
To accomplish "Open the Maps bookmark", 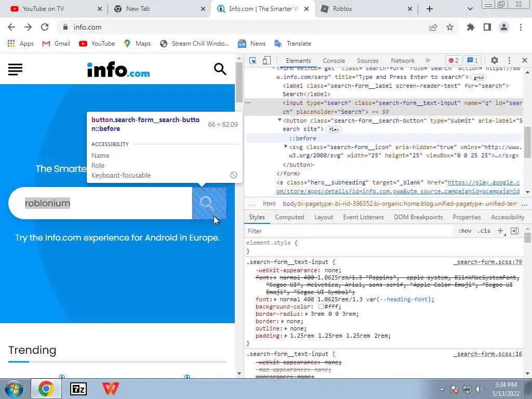I will 137,44.
